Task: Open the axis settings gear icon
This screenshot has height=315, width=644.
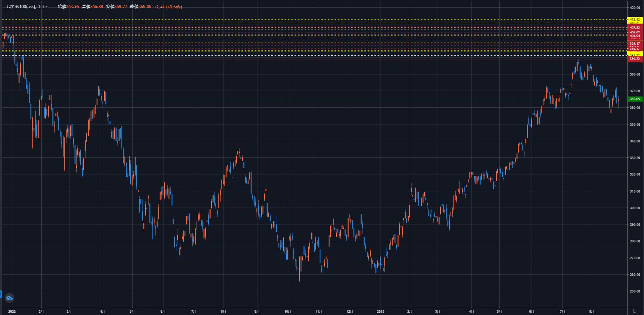Action: [x=635, y=311]
